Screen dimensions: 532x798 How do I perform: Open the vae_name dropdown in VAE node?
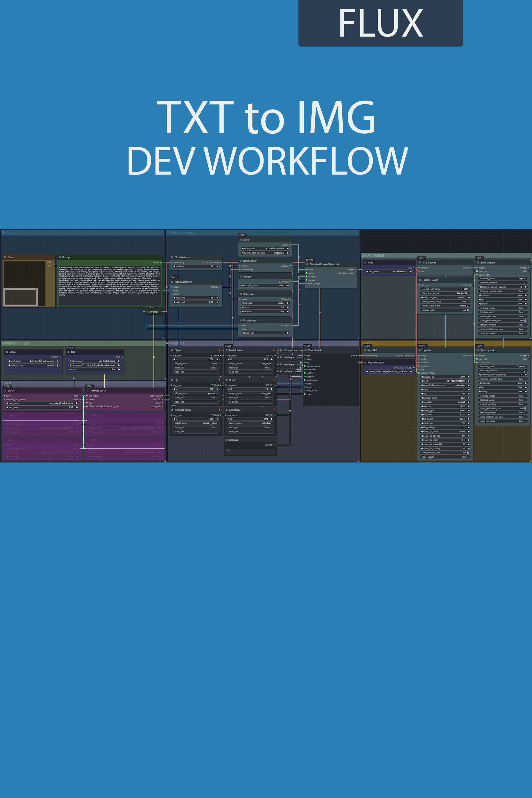tap(388, 272)
